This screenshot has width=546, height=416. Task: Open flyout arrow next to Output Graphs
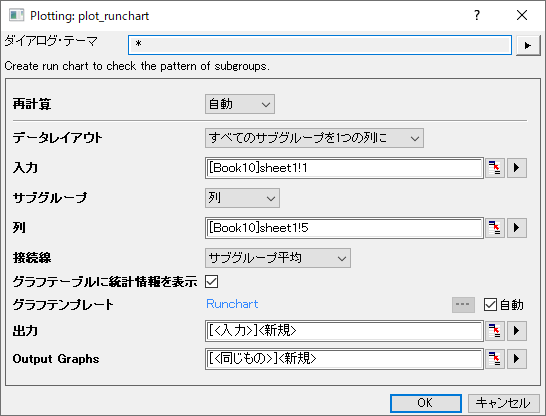pyautogui.click(x=517, y=359)
